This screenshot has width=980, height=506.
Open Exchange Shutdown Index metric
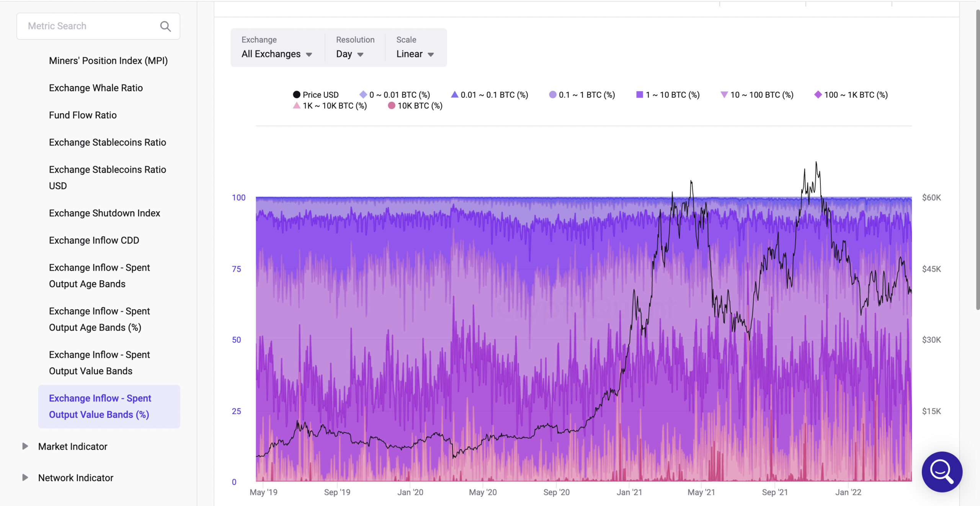click(x=105, y=213)
